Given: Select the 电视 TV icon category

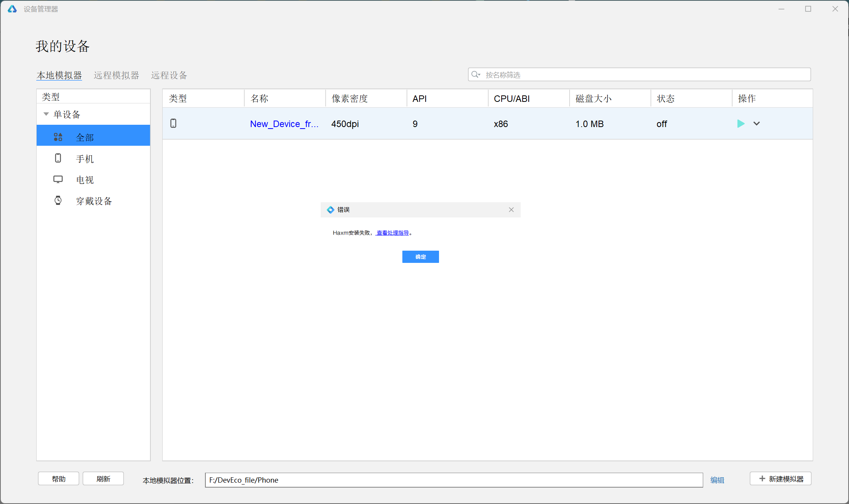Looking at the screenshot, I should click(x=58, y=179).
